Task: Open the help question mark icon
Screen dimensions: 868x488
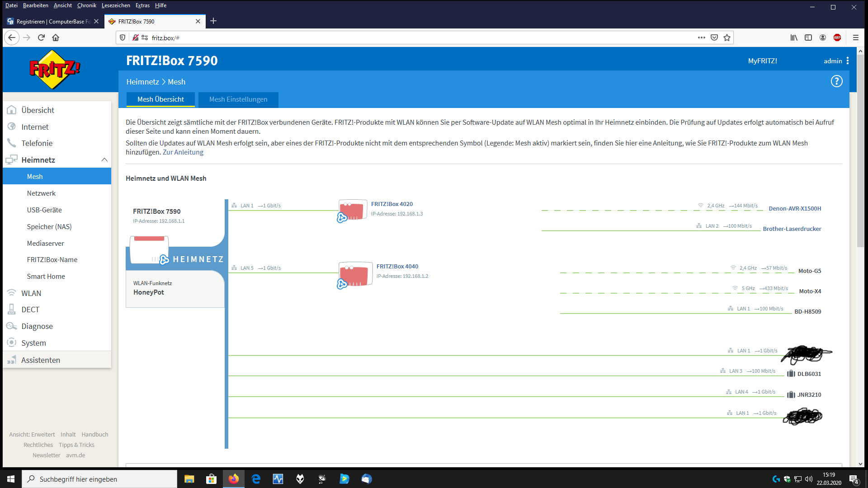Action: coord(836,81)
